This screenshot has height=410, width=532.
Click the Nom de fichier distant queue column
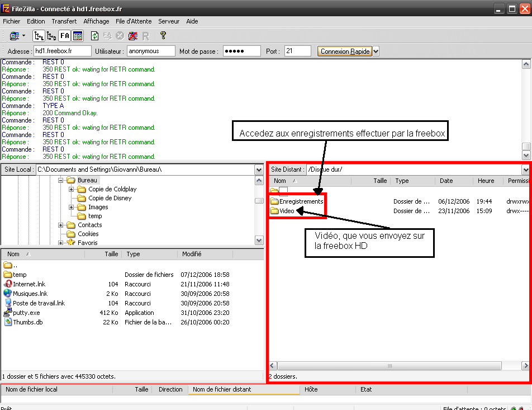244,389
